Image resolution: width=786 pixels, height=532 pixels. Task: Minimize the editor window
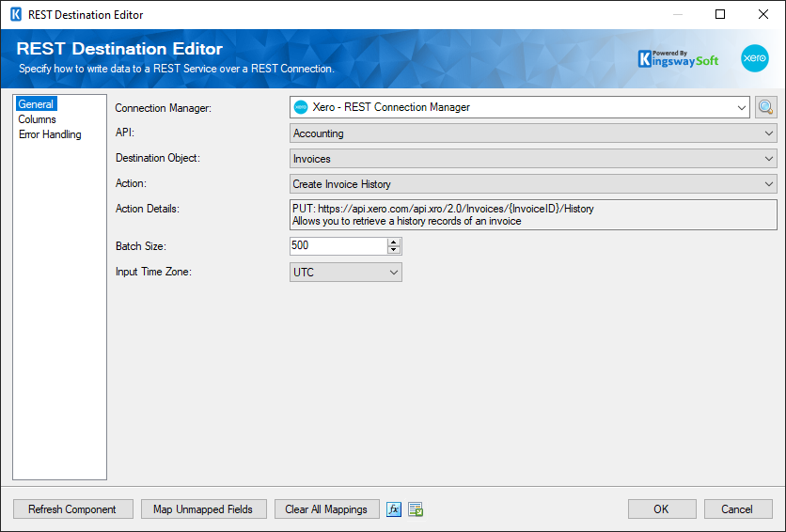pos(678,14)
